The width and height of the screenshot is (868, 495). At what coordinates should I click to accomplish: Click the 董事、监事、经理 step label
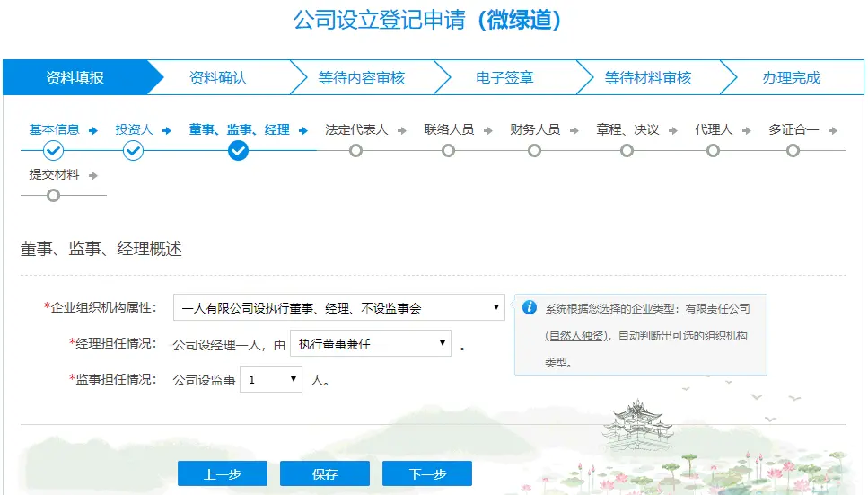click(239, 129)
